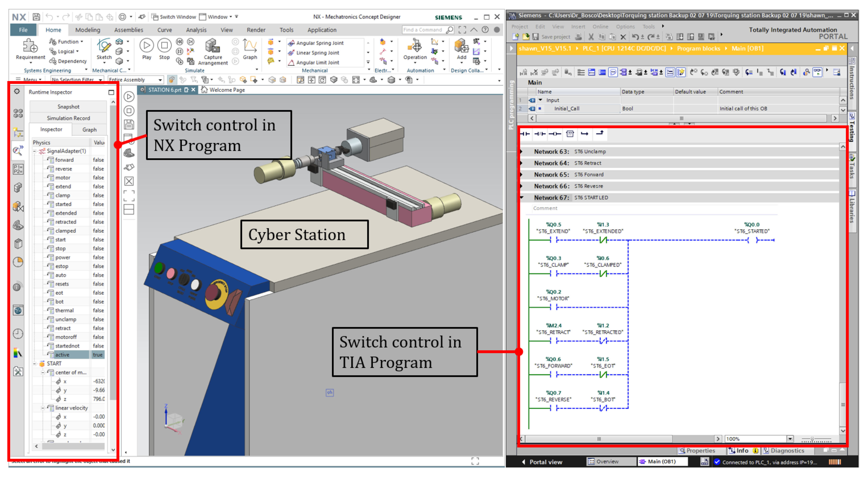This screenshot has height=478, width=868.
Task: Adjust the ladder editor zoom slider
Action: pos(812,439)
